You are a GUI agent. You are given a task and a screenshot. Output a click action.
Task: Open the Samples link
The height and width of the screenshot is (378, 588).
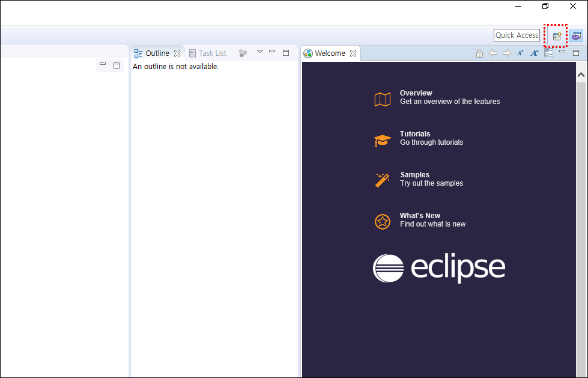click(x=415, y=175)
